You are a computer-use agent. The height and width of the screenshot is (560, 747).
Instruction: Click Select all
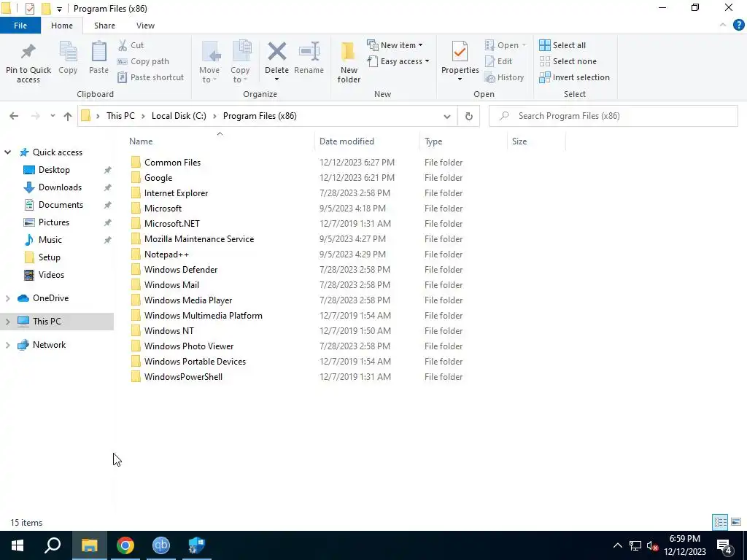coord(562,45)
